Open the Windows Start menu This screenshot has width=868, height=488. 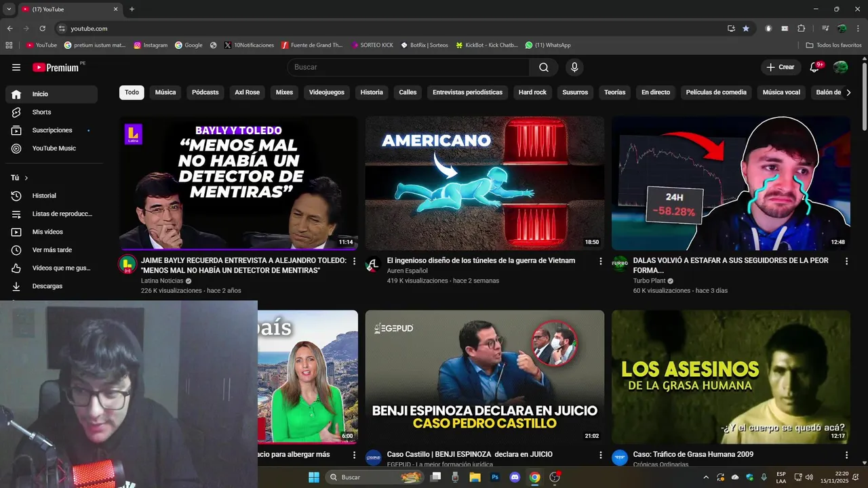[314, 477]
